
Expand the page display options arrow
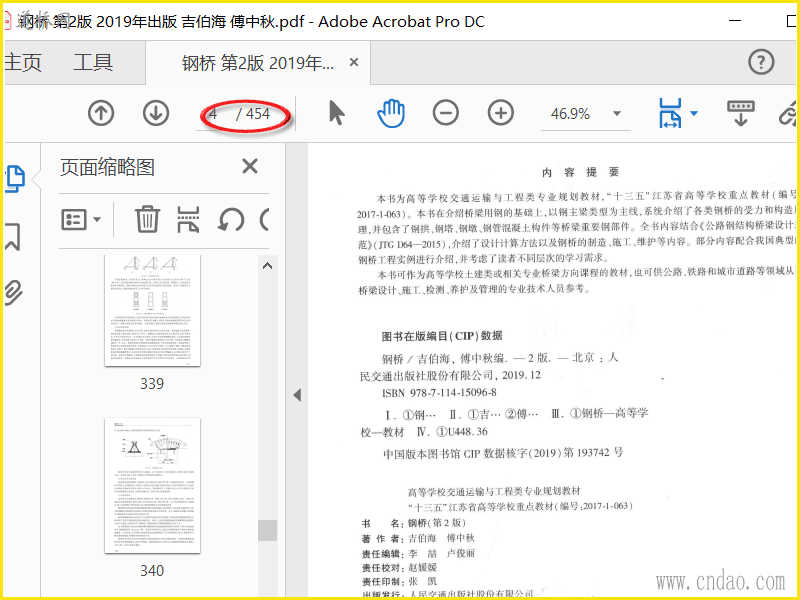click(694, 113)
